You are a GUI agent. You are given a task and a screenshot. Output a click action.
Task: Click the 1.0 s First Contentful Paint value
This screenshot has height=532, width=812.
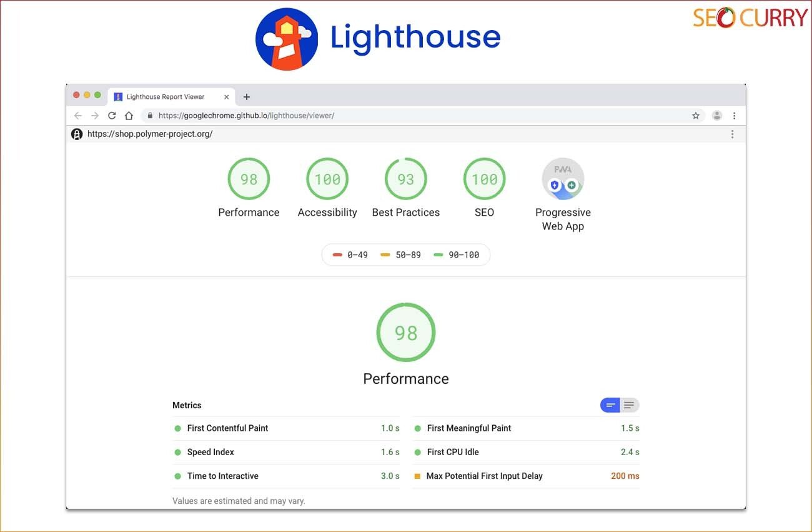coord(390,428)
